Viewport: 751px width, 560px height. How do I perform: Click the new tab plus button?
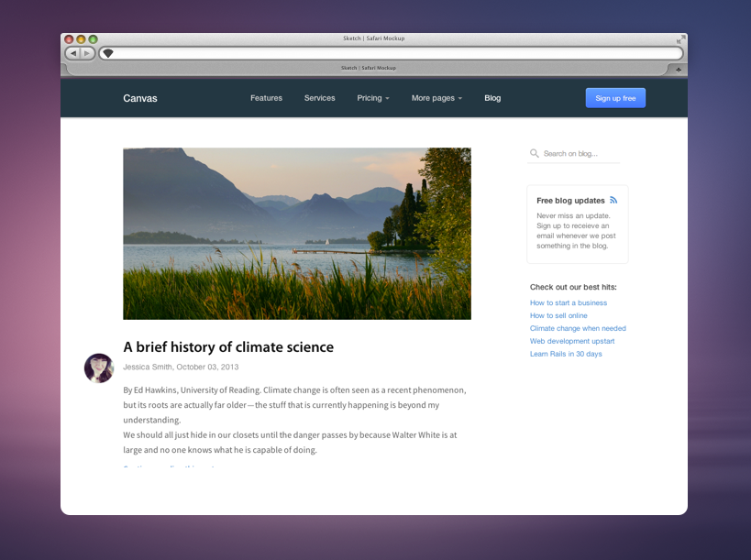[x=678, y=69]
